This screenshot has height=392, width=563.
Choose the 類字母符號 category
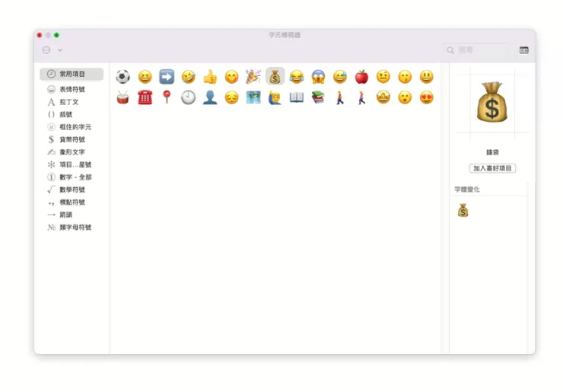coord(72,228)
